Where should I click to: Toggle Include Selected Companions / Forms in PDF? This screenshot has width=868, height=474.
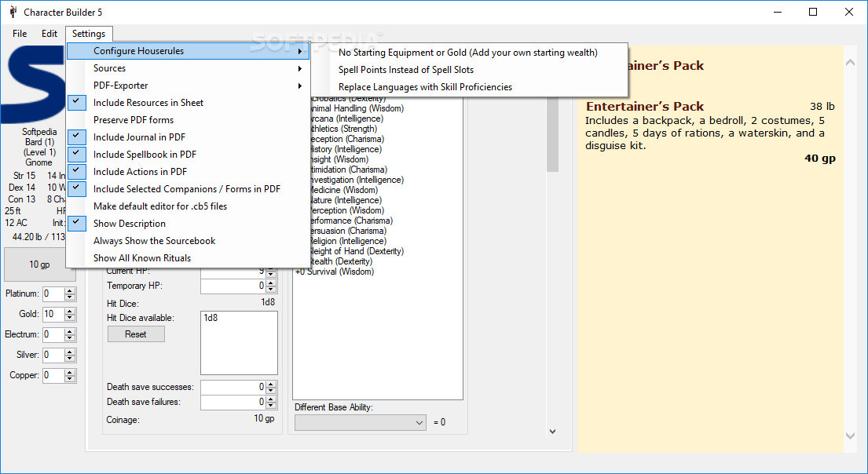click(x=188, y=188)
